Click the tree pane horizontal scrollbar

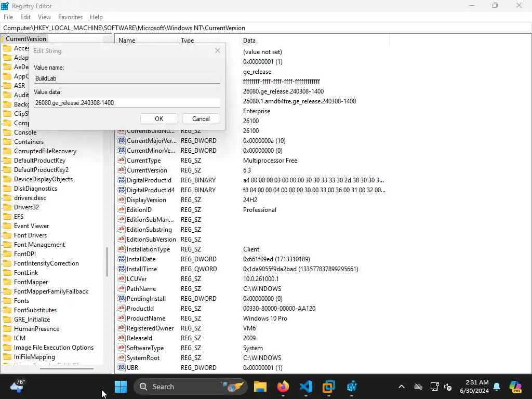pyautogui.click(x=67, y=368)
